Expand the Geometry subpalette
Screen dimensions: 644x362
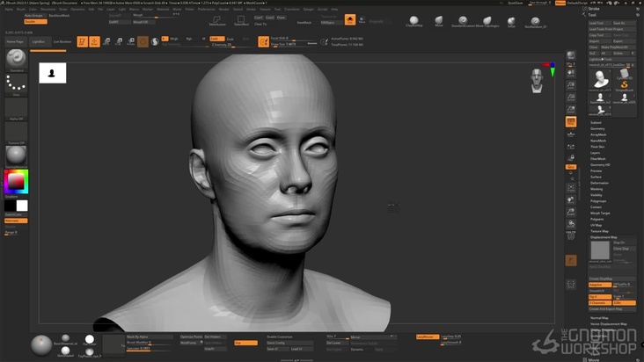tap(598, 128)
